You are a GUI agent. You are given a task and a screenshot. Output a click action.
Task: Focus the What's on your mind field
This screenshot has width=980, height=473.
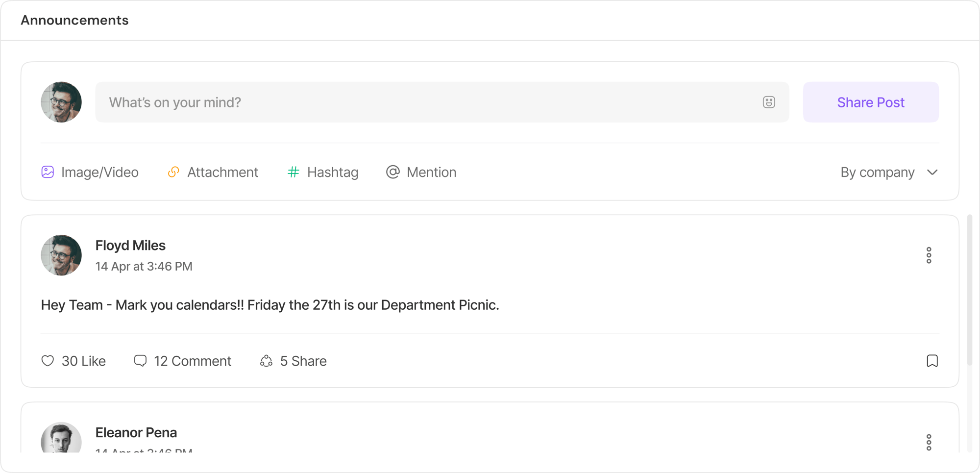point(431,102)
